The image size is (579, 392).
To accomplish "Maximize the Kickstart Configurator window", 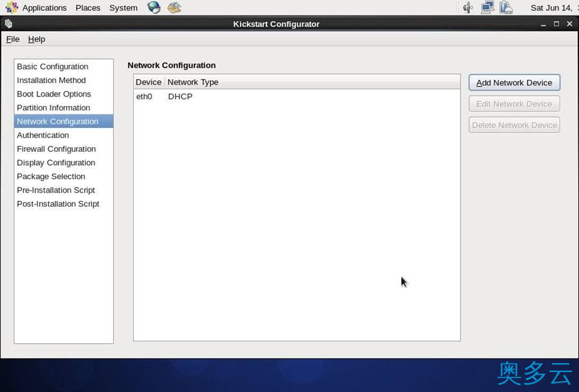I will (556, 24).
